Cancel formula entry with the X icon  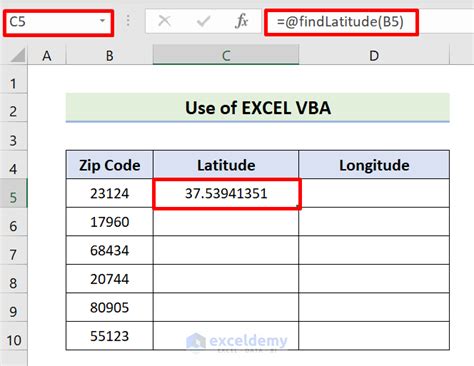pos(164,21)
